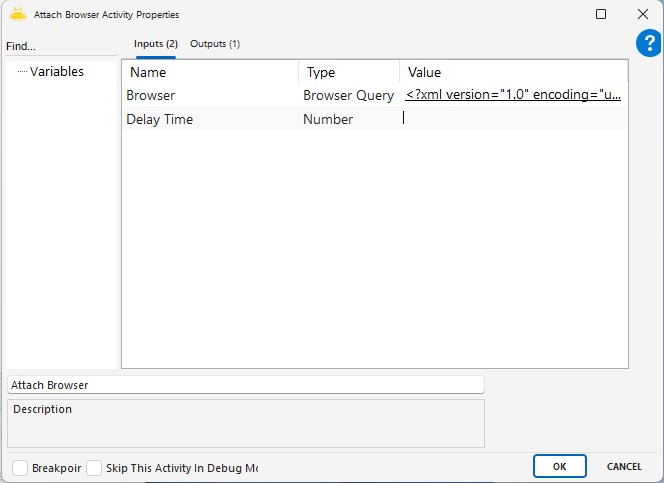The width and height of the screenshot is (664, 483).
Task: Enable the Breakpoint checkbox
Action: 20,467
